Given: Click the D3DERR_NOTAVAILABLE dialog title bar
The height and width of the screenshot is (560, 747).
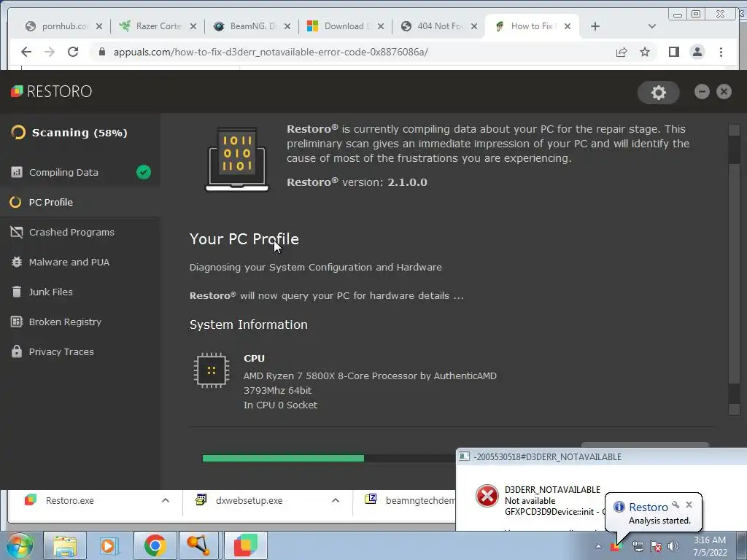Looking at the screenshot, I should click(x=601, y=457).
